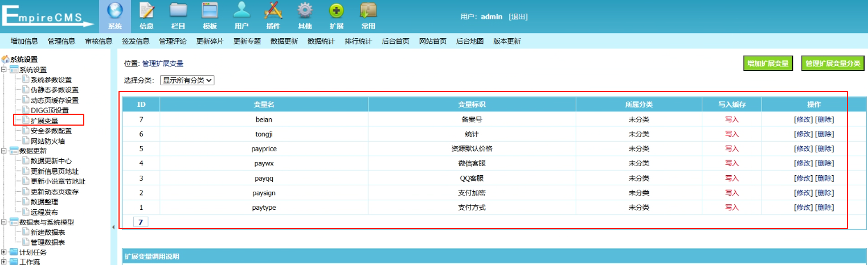Collapse the 数据表与系统模型 tree folder

pos(4,222)
